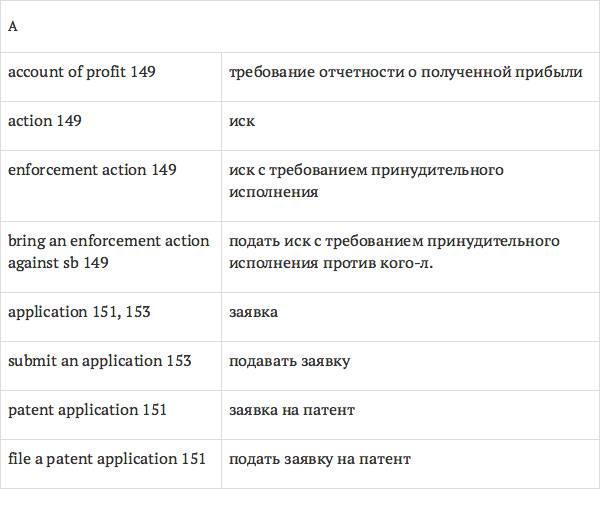Click the 'patent application 151' term cell

(87, 410)
